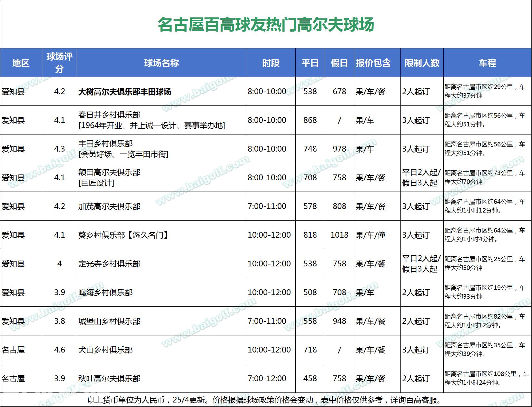
Task: Click the 7:00-12:00 time slot cell
Action: (x=267, y=378)
